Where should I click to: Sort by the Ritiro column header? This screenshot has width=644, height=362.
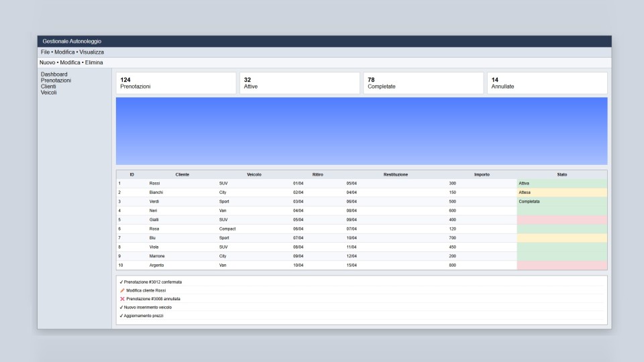point(317,174)
